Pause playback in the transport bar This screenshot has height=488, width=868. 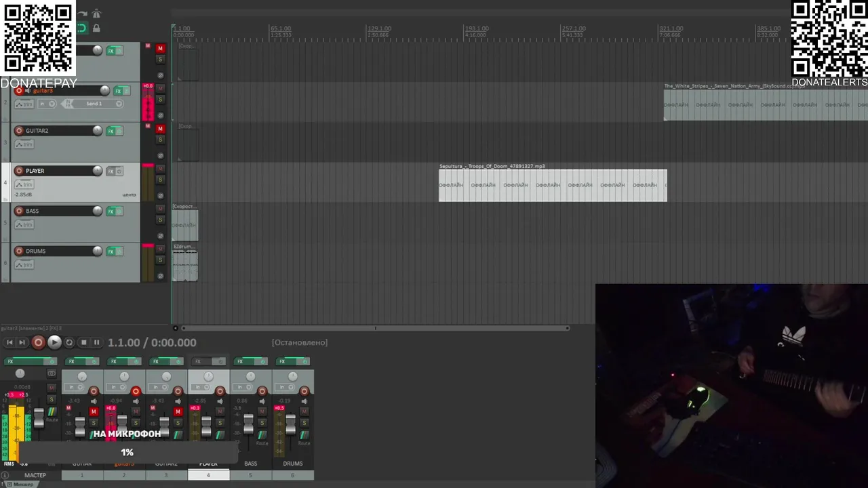click(96, 343)
